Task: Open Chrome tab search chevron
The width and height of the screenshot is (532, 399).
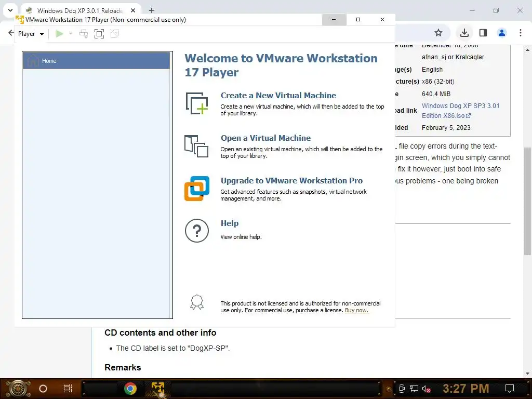Action: [10, 10]
